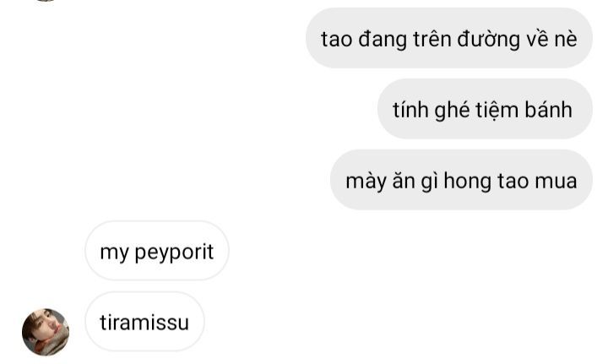
Task: Click the word 'tao' starting the first message
Action: 337,40
